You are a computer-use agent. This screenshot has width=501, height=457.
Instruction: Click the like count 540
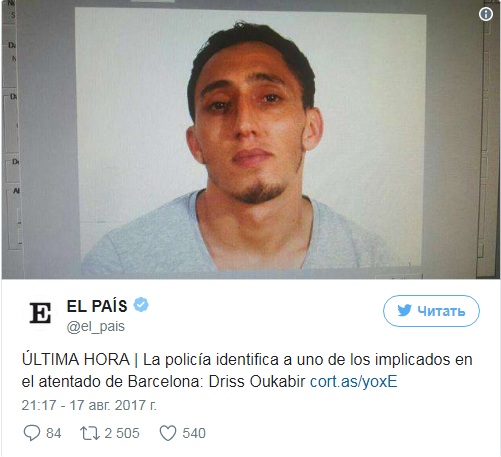[194, 433]
